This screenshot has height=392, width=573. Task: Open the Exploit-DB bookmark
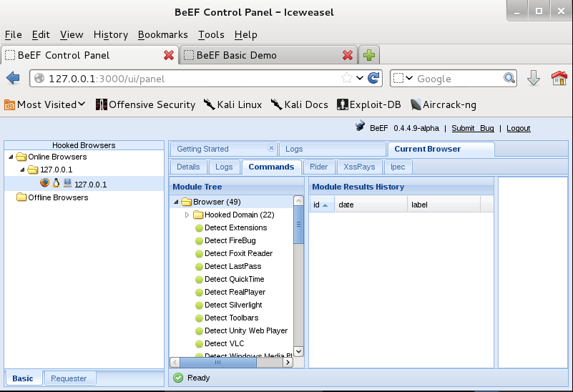[x=368, y=105]
